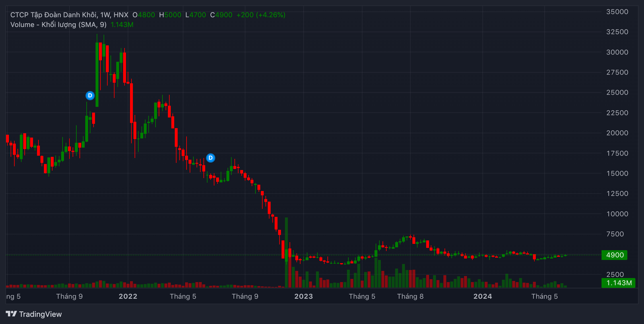The height and width of the screenshot is (324, 644).
Task: Click the 20000 price axis label
Action: [617, 133]
